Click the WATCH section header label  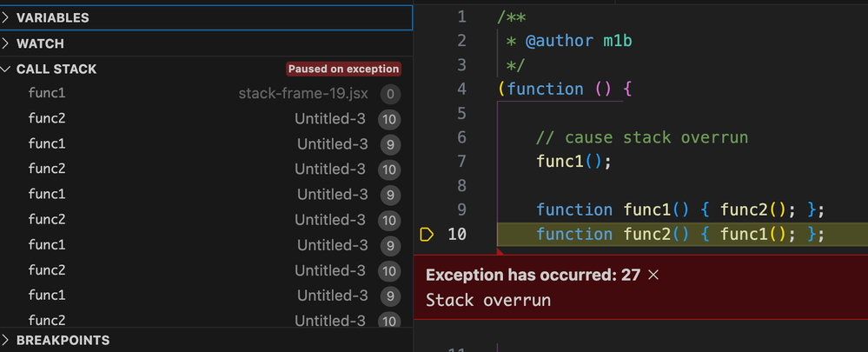(40, 43)
